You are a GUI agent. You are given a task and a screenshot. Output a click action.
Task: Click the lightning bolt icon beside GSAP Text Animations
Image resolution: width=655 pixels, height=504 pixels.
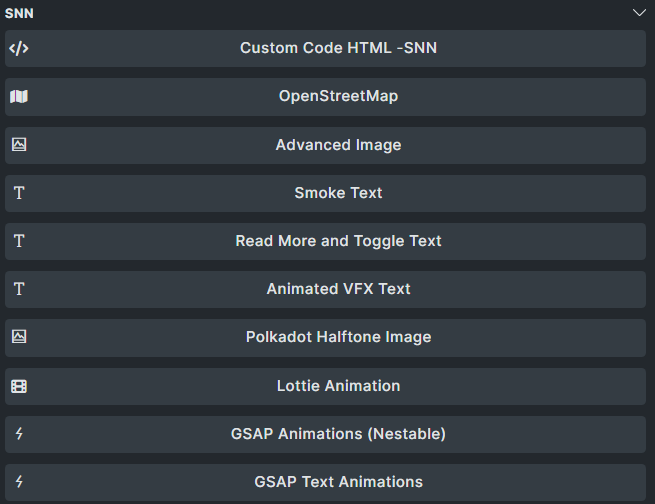[x=19, y=482]
